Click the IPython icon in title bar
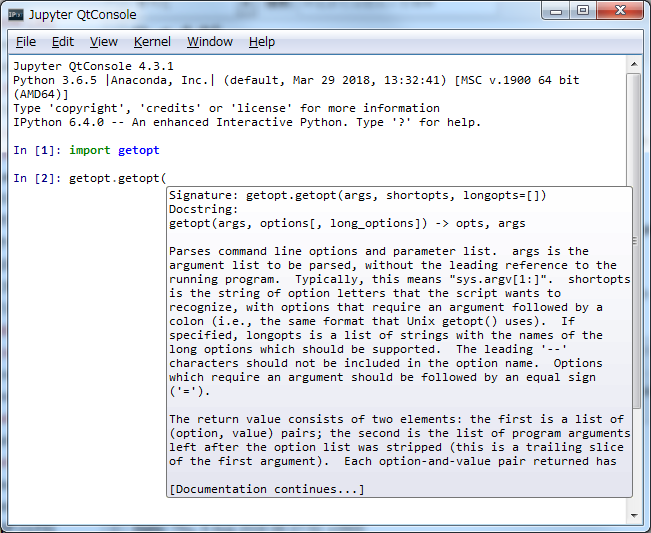Screen dimensions: 651x533 coord(16,15)
